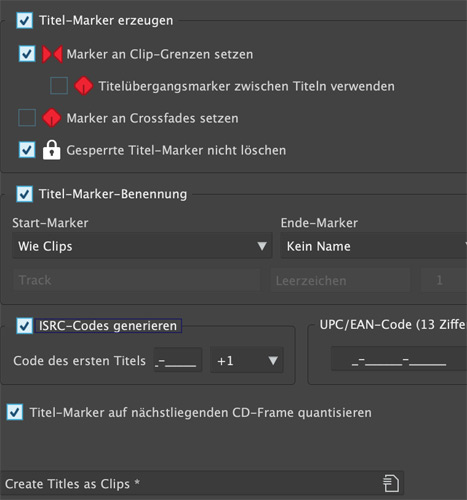Click the UPC/EAN-Code input field

[399, 359]
